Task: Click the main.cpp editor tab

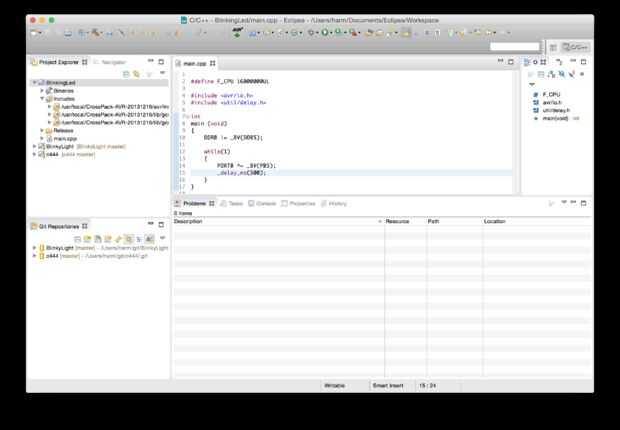Action: (x=195, y=63)
